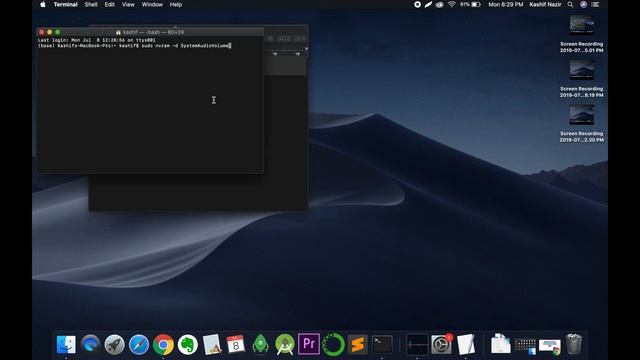Viewport: 640px width, 360px height.
Task: Open the Edit menu
Action: pyautogui.click(x=109, y=4)
